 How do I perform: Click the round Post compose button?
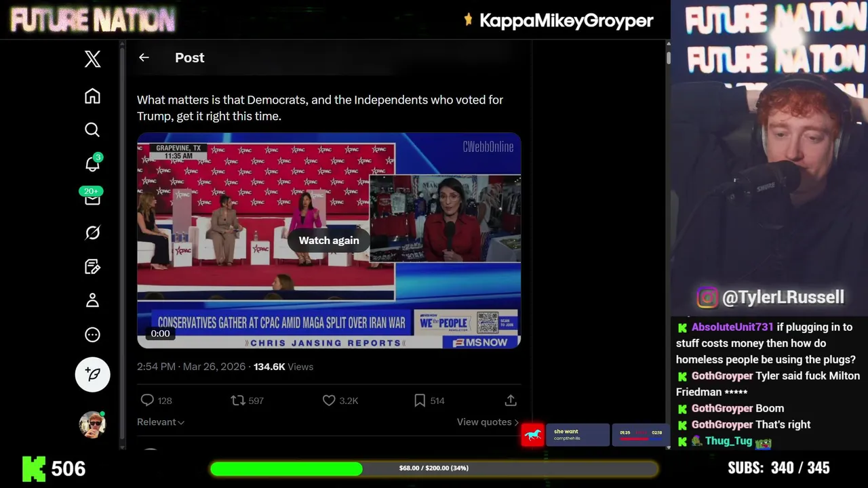tap(93, 374)
